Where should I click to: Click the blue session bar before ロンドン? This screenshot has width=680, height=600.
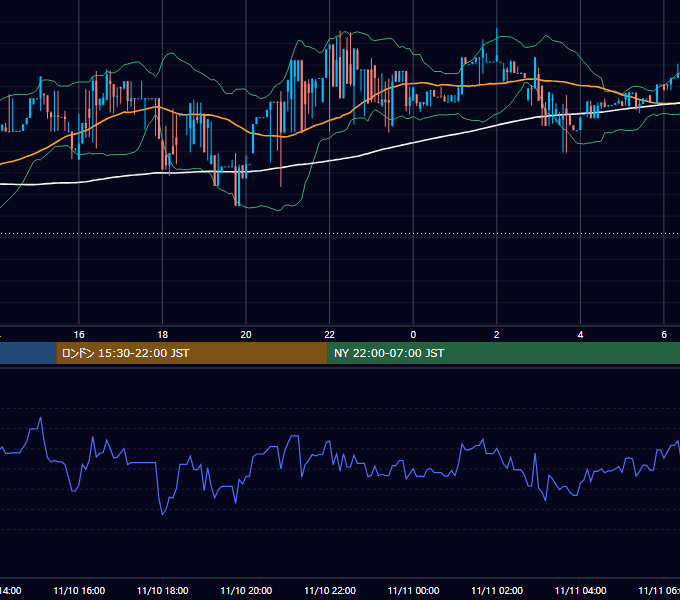pos(28,353)
